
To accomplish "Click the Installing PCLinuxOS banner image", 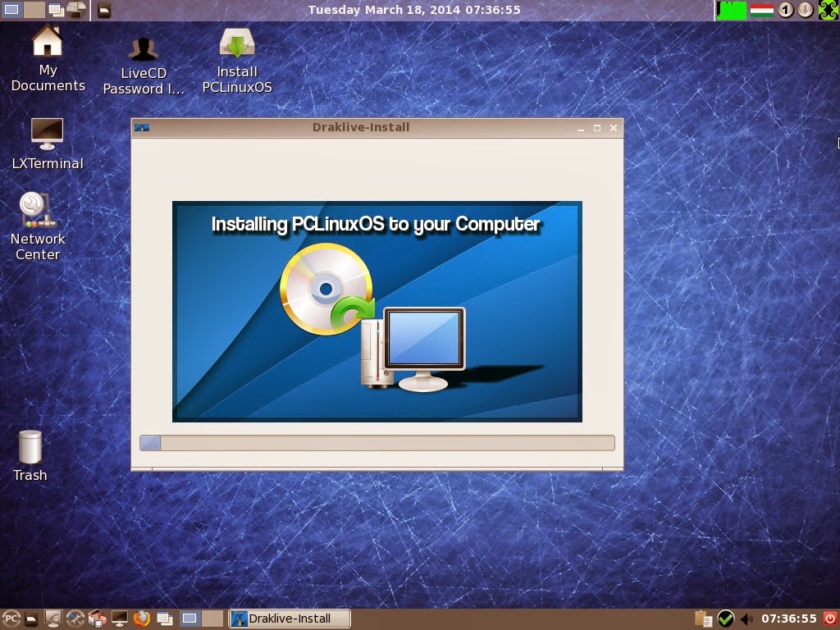I will coord(377,312).
